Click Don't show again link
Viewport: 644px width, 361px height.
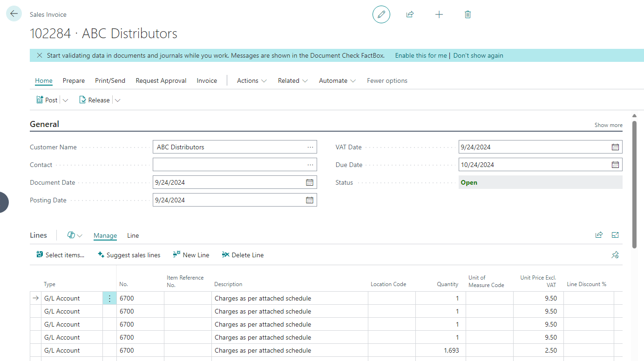pyautogui.click(x=478, y=55)
